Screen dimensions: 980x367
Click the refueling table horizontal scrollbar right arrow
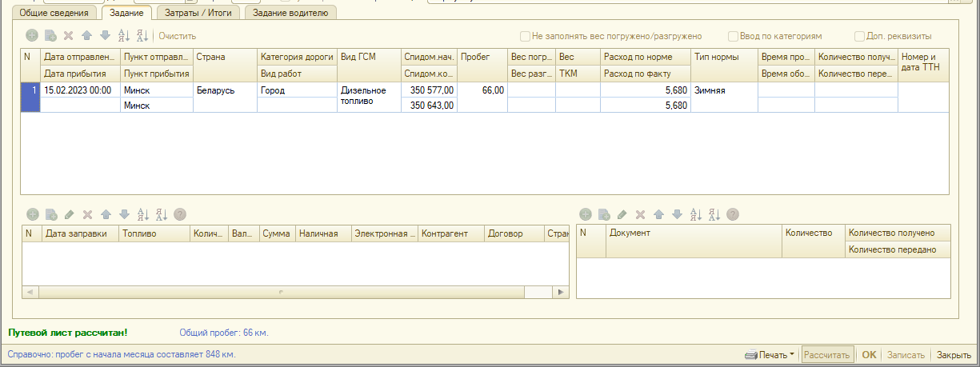click(563, 293)
